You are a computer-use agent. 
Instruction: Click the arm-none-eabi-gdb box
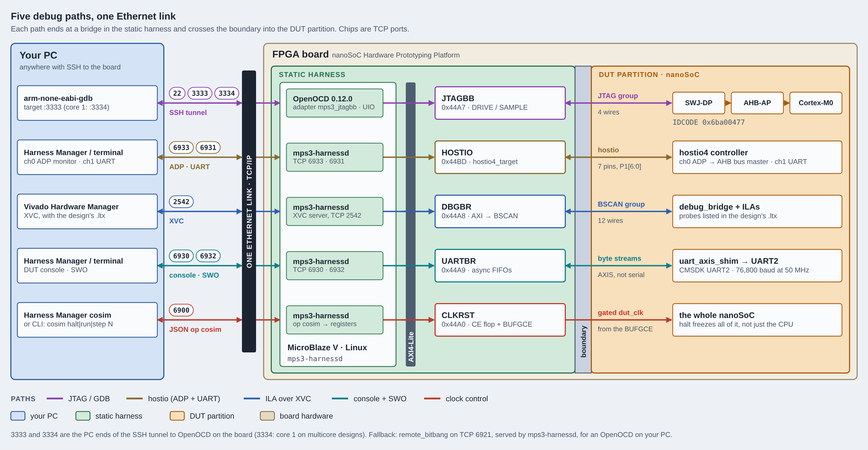click(x=87, y=103)
